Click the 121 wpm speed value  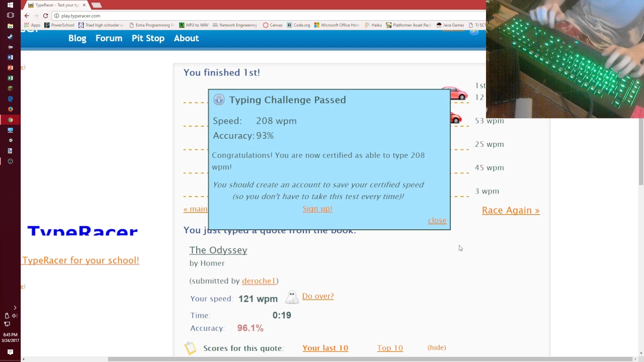258,299
